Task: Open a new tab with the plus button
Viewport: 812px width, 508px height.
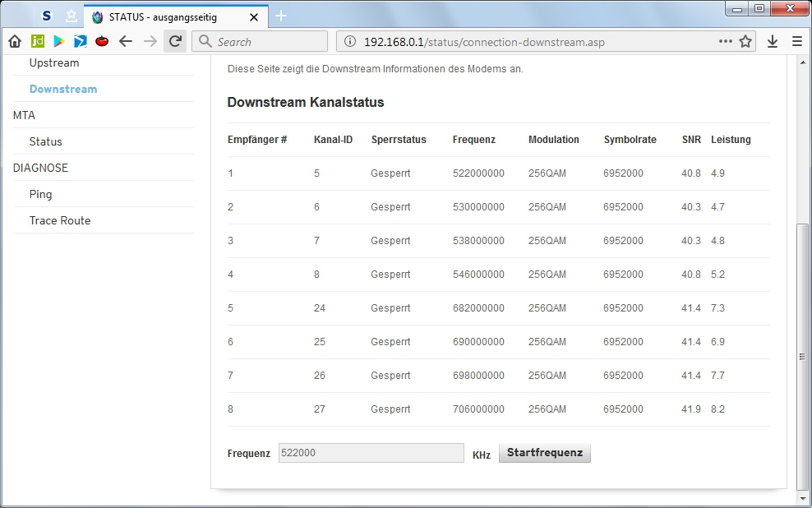Action: pos(281,16)
